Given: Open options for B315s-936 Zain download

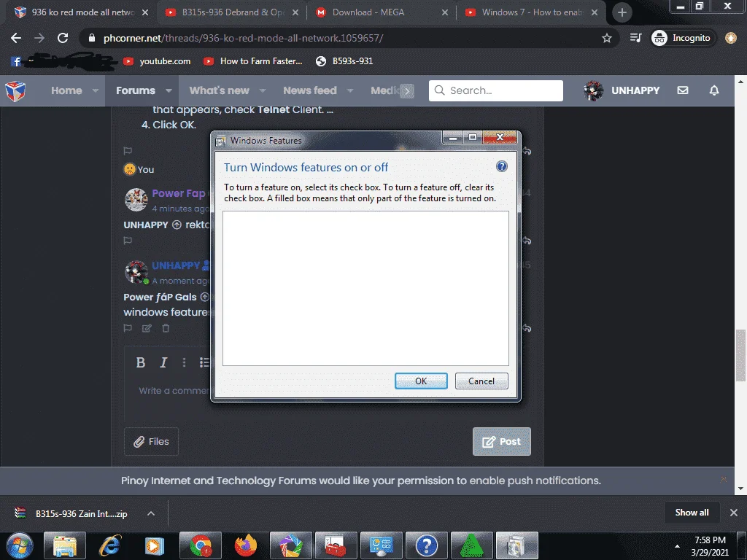Looking at the screenshot, I should (151, 513).
